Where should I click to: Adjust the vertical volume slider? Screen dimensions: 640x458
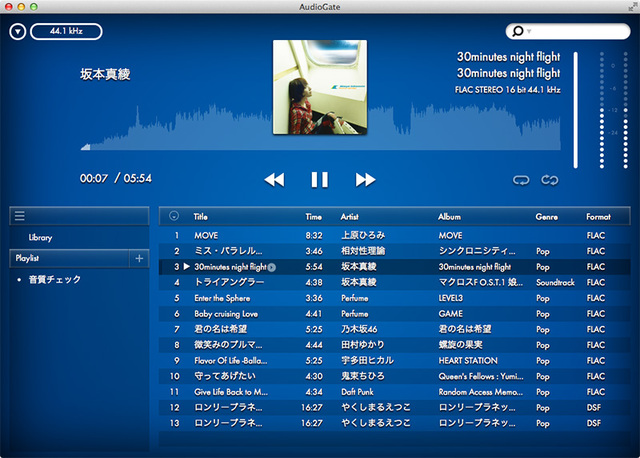pos(576,110)
